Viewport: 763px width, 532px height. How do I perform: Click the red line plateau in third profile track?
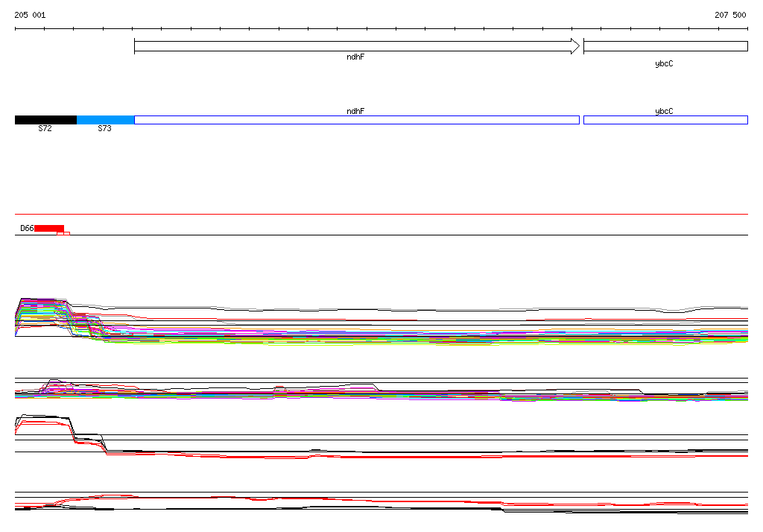click(x=41, y=422)
